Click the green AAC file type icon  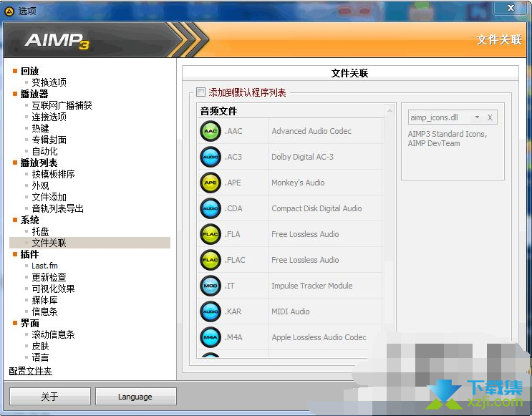coord(211,131)
